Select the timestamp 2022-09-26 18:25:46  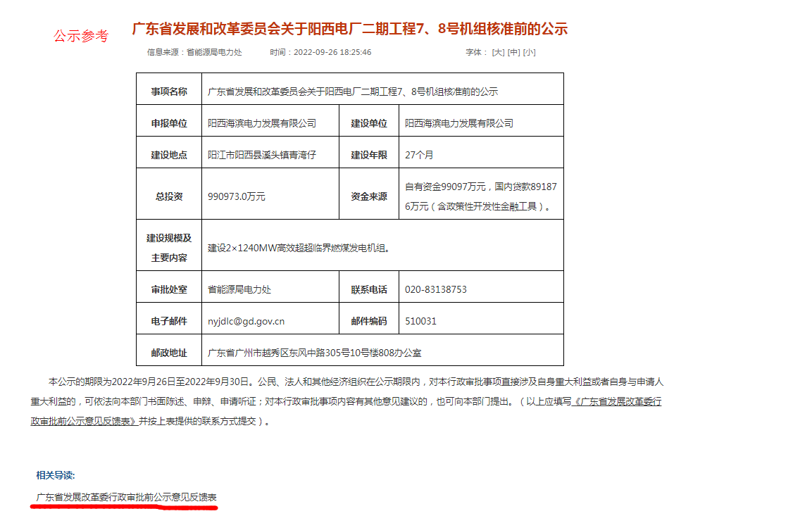(332, 52)
